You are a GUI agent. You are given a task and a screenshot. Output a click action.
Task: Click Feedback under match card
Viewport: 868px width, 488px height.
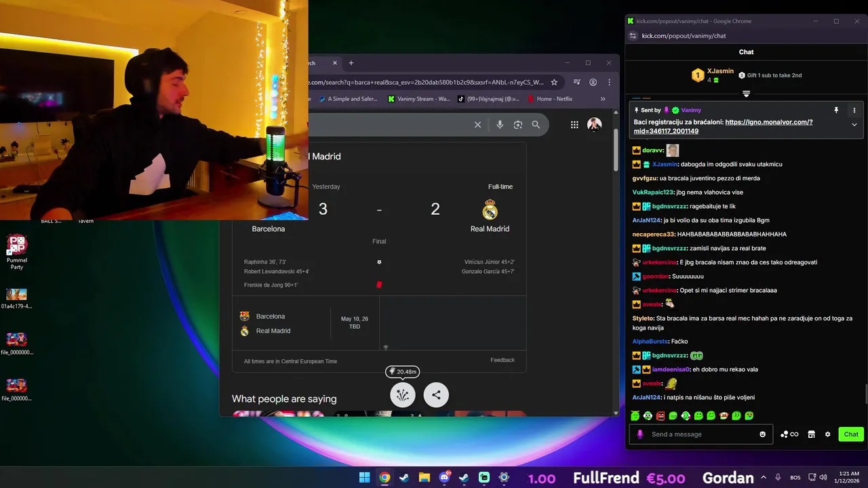(502, 360)
